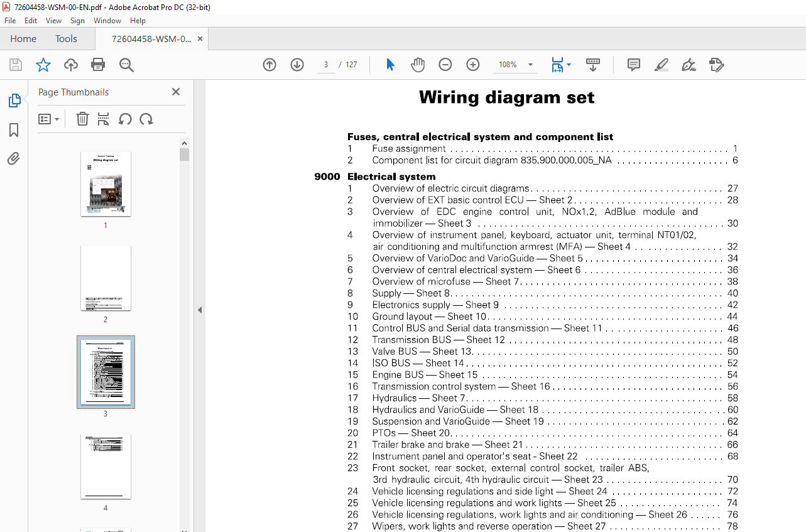The image size is (806, 532).
Task: Select page 3 thumbnail
Action: (106, 372)
